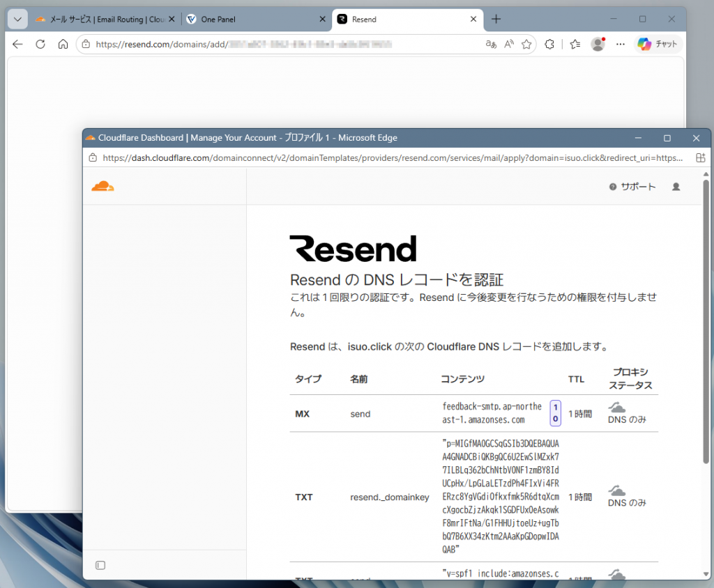The height and width of the screenshot is (588, 714).
Task: Select the resend._domainkey record name
Action: pos(390,497)
